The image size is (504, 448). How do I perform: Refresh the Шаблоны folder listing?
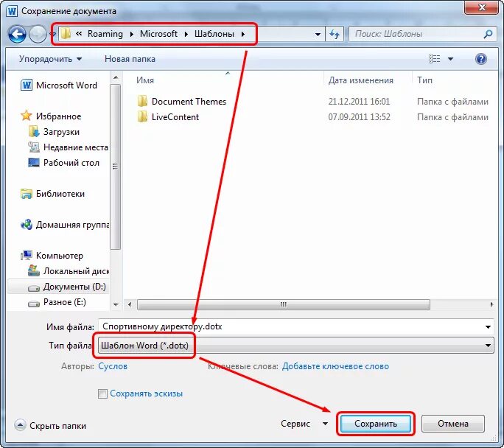pyautogui.click(x=335, y=34)
